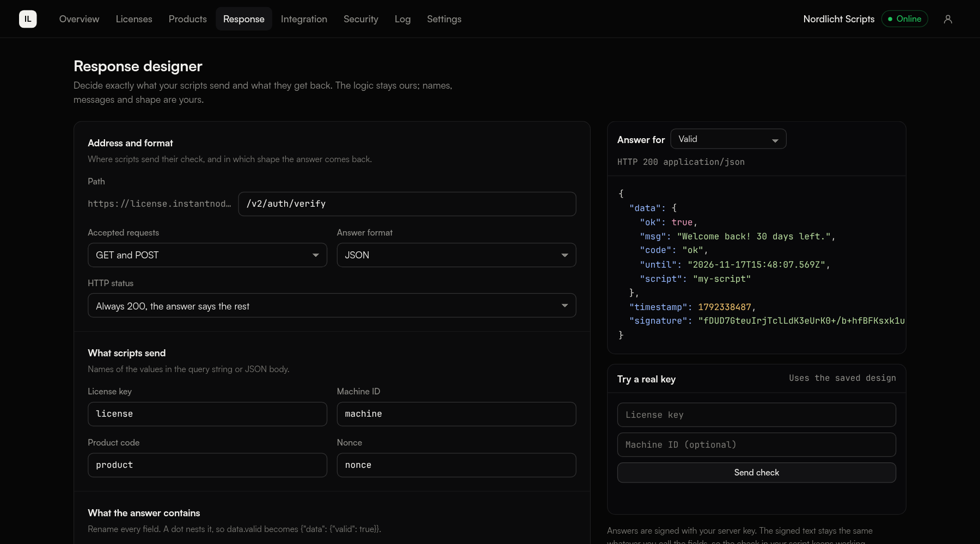Screen dimensions: 980x544
Task: Open the Integration tab
Action: [x=304, y=19]
